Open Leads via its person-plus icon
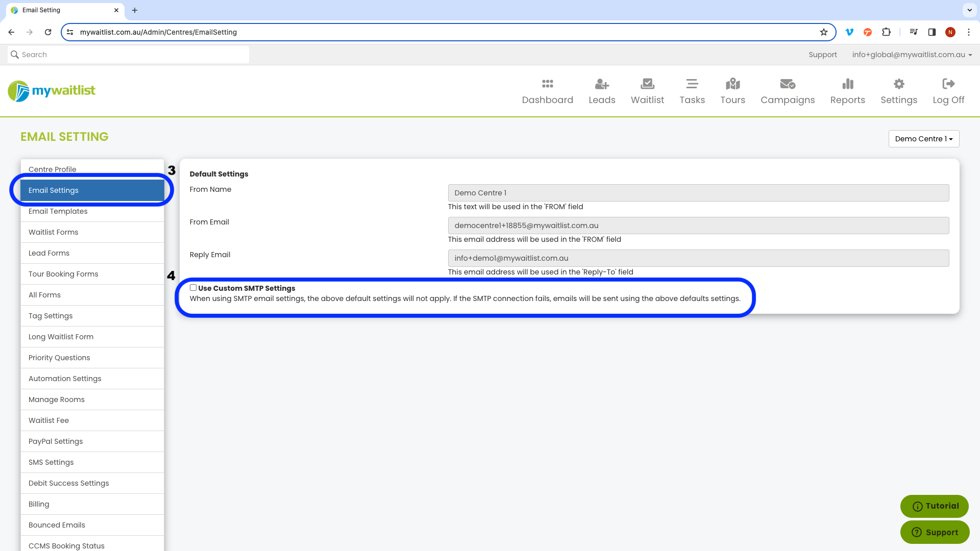The width and height of the screenshot is (980, 551). [x=602, y=84]
